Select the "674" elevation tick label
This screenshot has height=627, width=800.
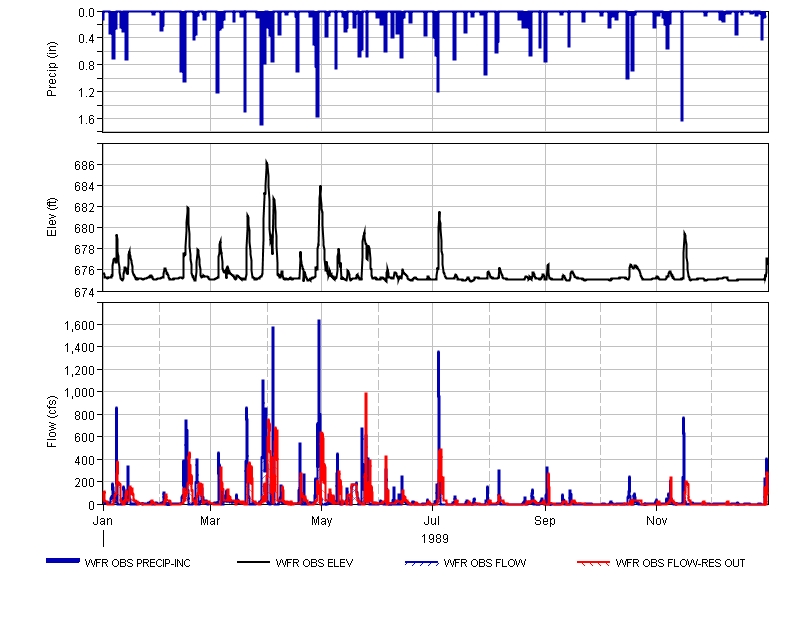[x=85, y=292]
